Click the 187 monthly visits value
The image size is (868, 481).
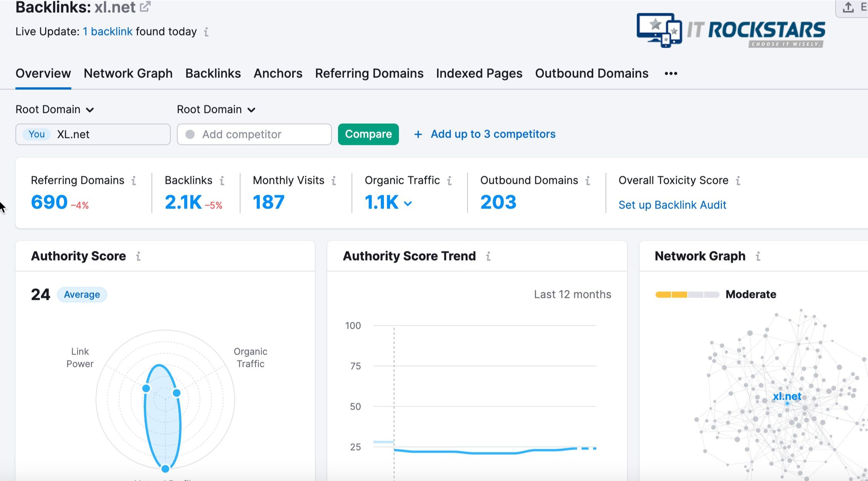[x=269, y=202]
